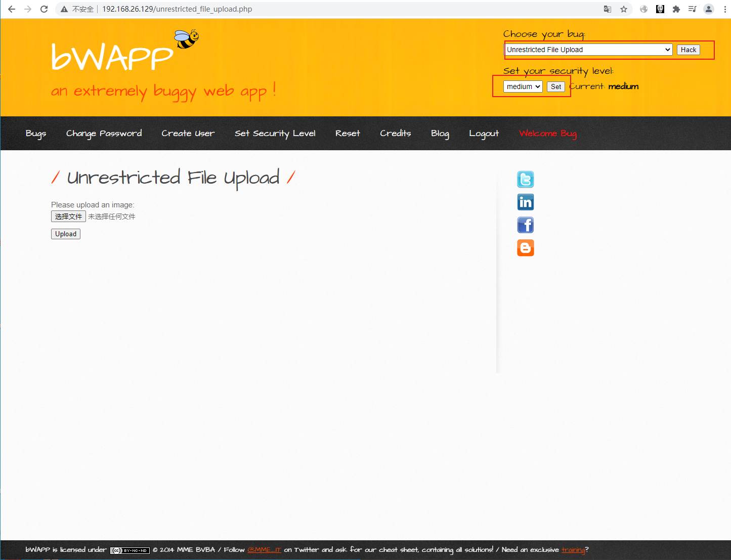Viewport: 731px width, 560px height.
Task: Go forward to the next page
Action: click(28, 9)
